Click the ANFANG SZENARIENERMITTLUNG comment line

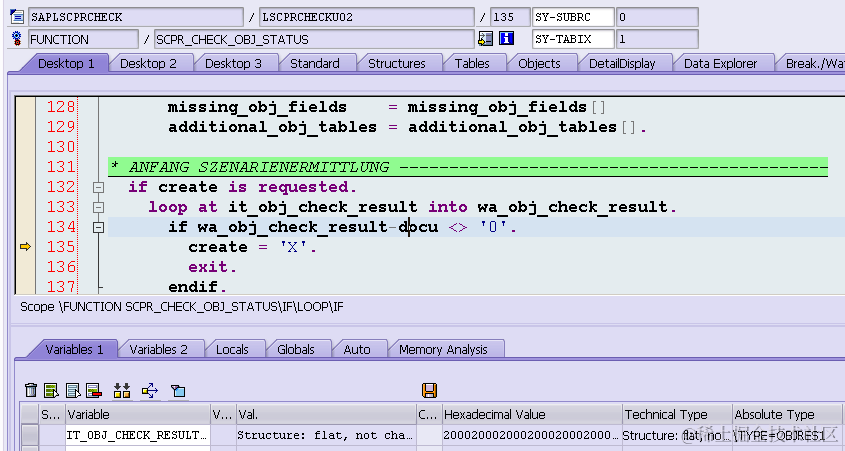pyautogui.click(x=467, y=167)
